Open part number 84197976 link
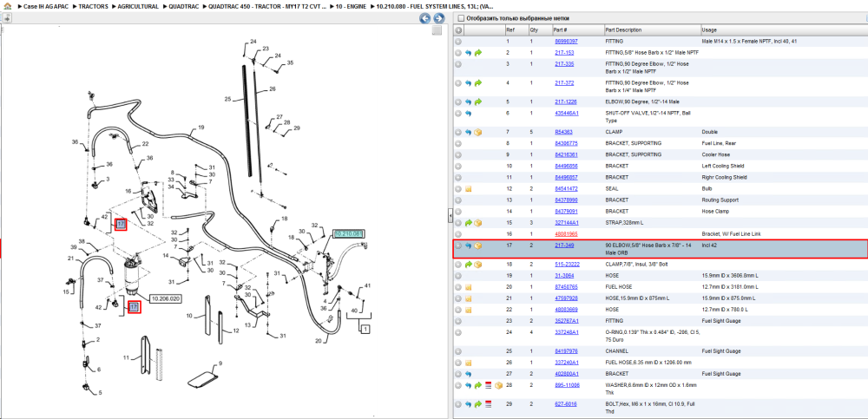 click(x=566, y=351)
